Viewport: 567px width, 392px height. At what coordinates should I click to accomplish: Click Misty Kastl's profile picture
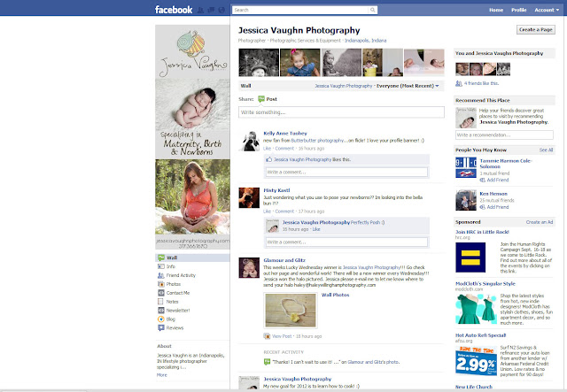point(249,197)
